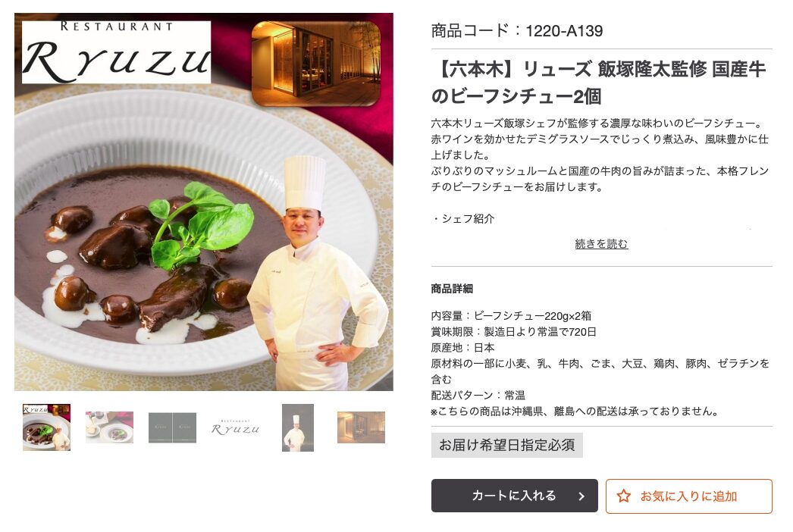This screenshot has height=532, width=793.
Task: Select the standing chef portrait thumbnail
Action: [298, 427]
